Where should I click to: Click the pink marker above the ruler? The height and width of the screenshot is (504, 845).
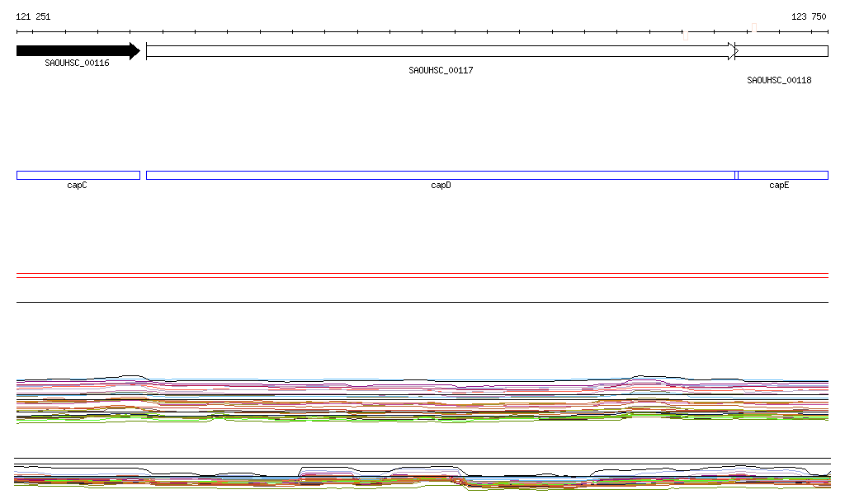(x=754, y=26)
